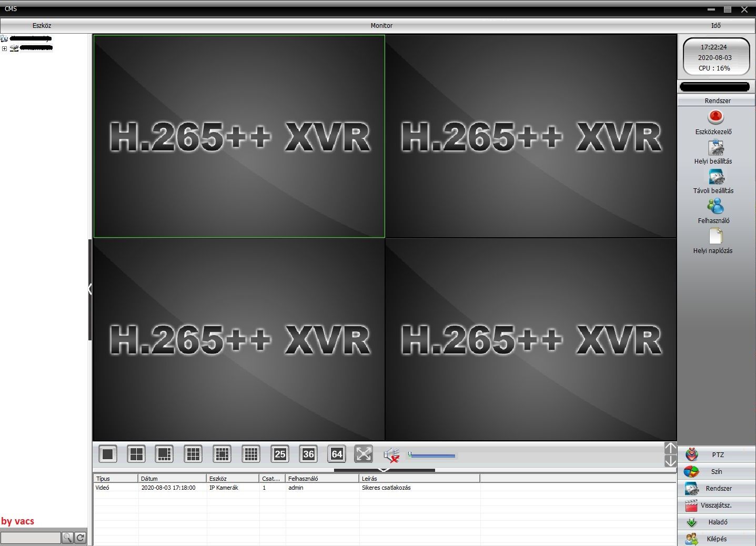Click the '2020-08-03 17:18:00' date cell
Image resolution: width=756 pixels, height=546 pixels.
coord(168,488)
